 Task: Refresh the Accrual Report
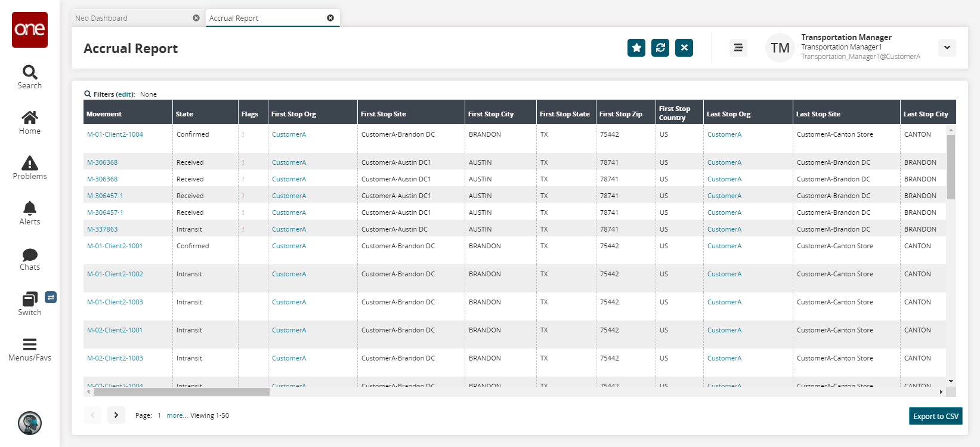(660, 48)
